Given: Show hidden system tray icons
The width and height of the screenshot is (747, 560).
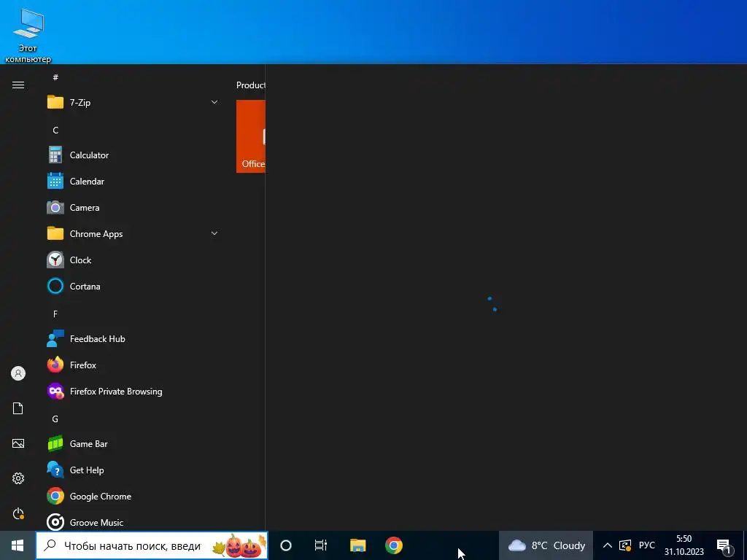Looking at the screenshot, I should (x=608, y=545).
